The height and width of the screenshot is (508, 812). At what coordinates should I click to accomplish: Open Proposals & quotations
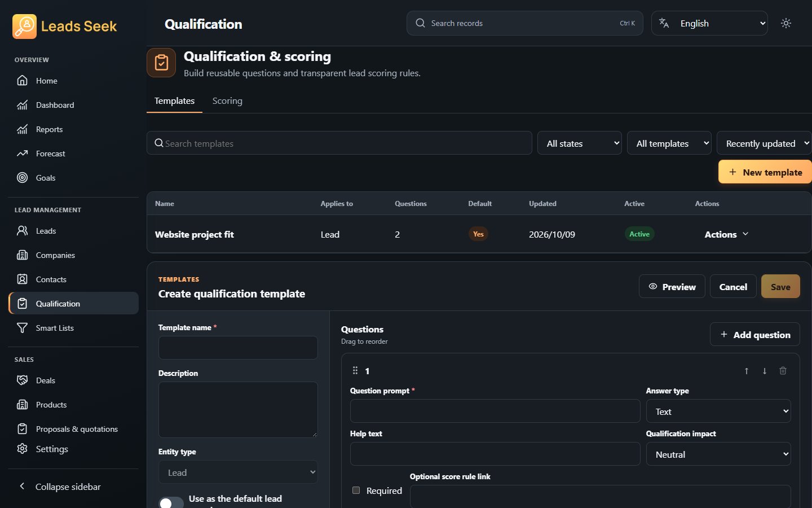point(73,429)
